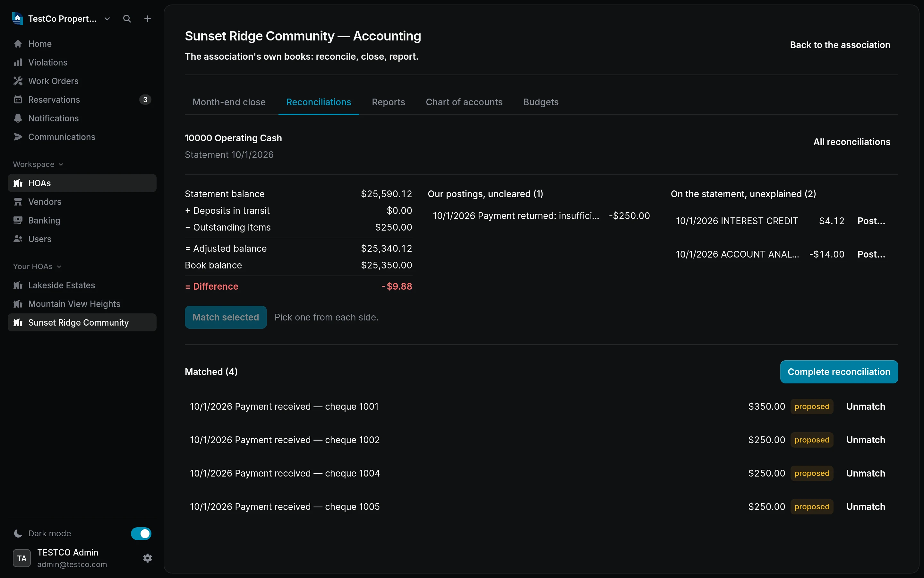
Task: Open the Chart of accounts tab
Action: [x=464, y=102]
